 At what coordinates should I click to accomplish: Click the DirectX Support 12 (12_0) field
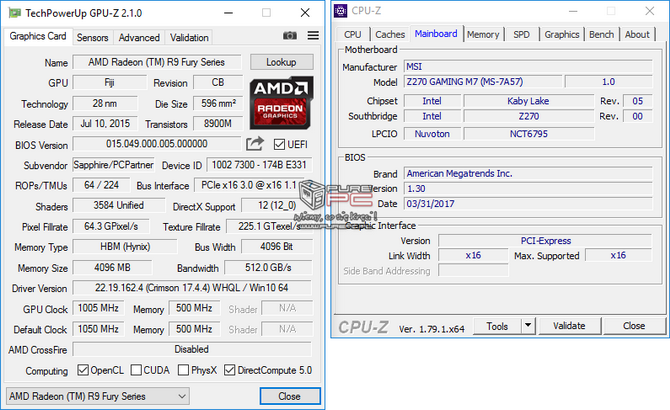277,205
